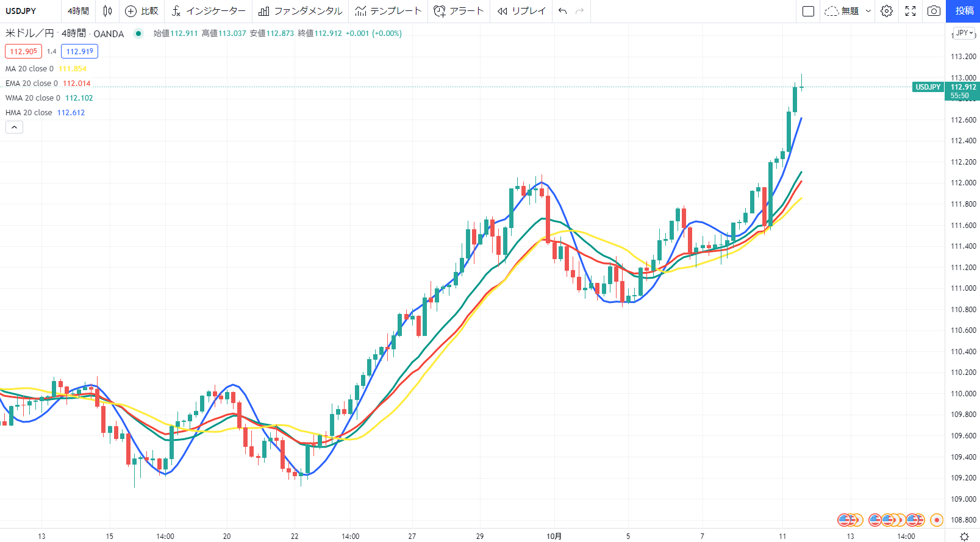Click the green market status dot

point(138,34)
